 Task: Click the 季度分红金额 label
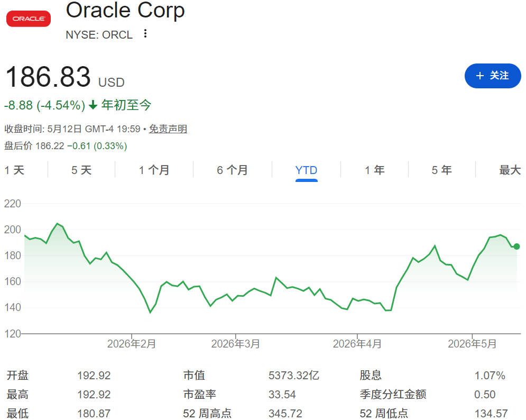393,395
